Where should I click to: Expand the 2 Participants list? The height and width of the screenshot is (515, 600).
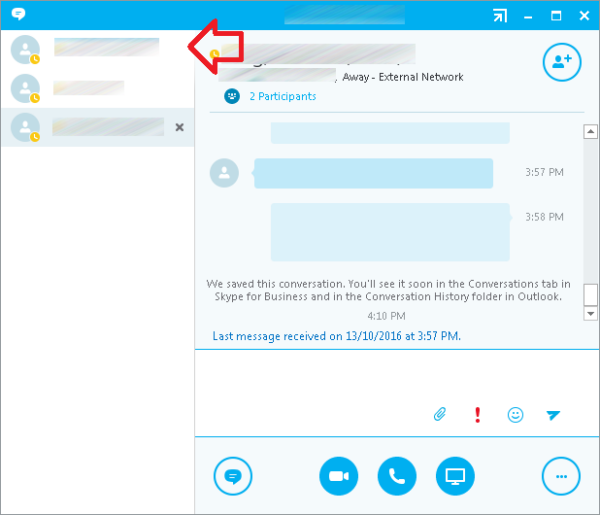[x=283, y=96]
